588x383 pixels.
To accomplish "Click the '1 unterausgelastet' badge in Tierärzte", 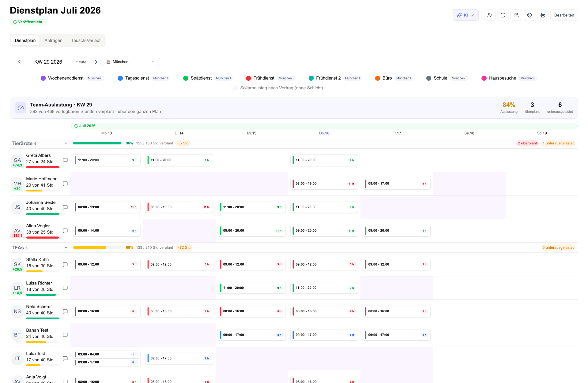I will 558,143.
